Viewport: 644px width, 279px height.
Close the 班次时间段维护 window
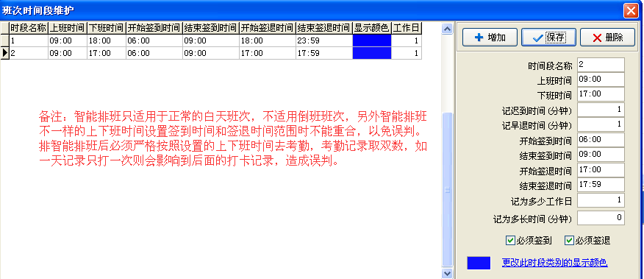pos(631,10)
